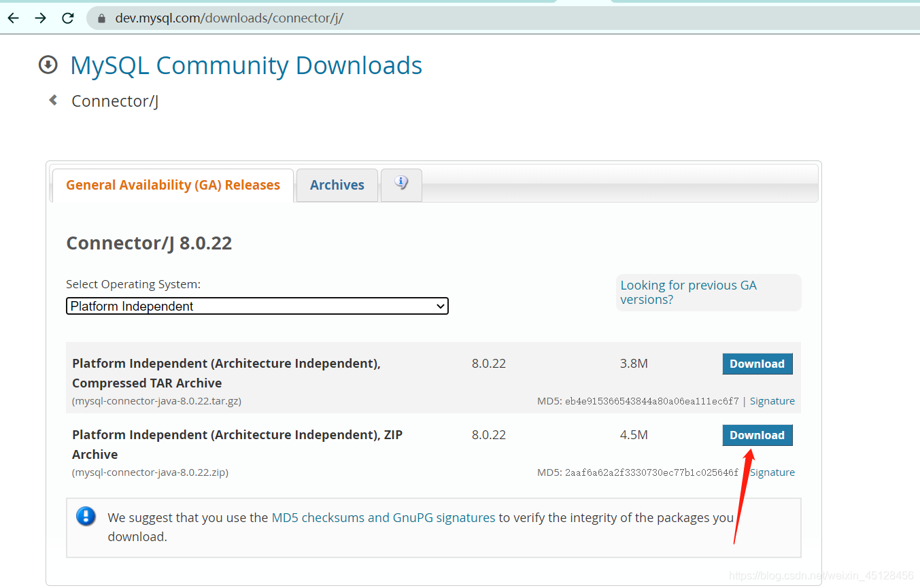Click the mysql-connector-java-8.0.22.zip filename
This screenshot has height=588, width=920.
[150, 472]
